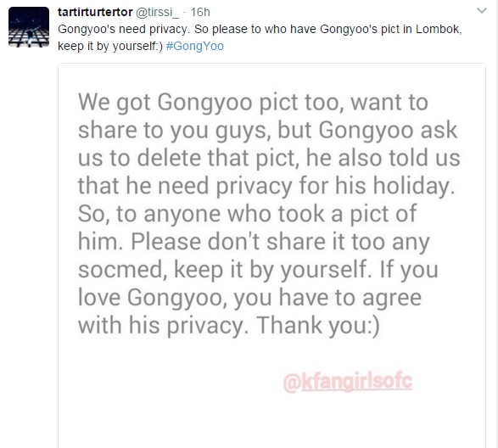The image size is (498, 448).
Task: Visit the @tirssi_ handle profile
Action: coord(157,13)
